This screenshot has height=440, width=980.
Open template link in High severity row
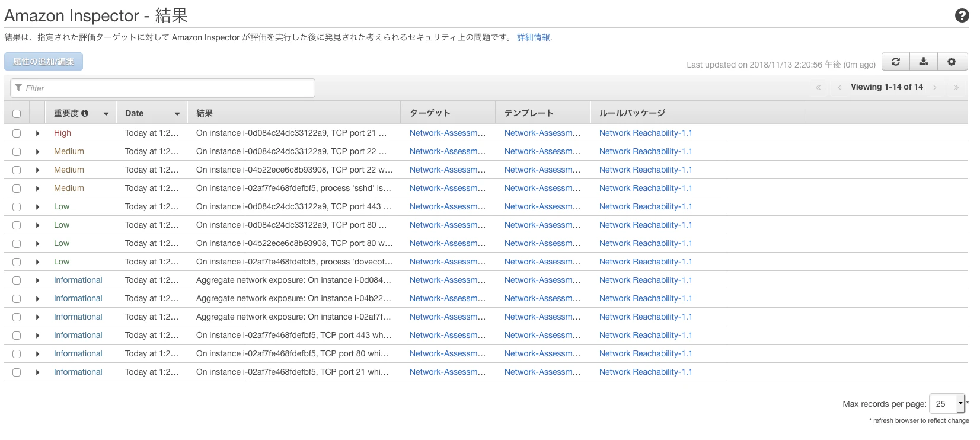(542, 133)
